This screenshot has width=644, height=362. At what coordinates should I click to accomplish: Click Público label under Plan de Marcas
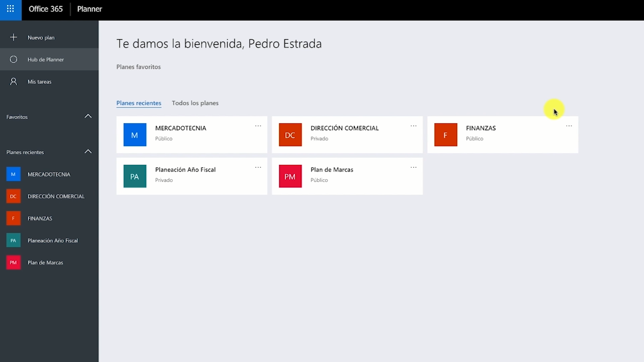[x=319, y=180]
